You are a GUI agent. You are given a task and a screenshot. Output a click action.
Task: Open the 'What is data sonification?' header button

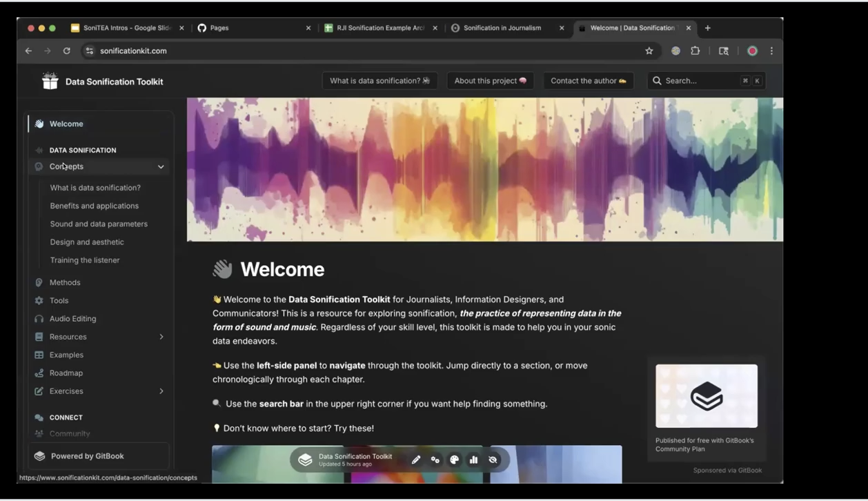point(379,81)
